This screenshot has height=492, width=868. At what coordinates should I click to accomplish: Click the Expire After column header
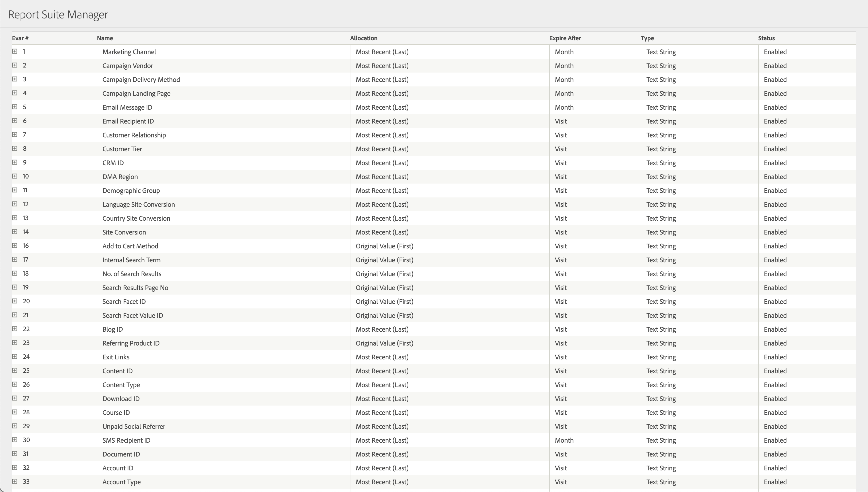(565, 38)
